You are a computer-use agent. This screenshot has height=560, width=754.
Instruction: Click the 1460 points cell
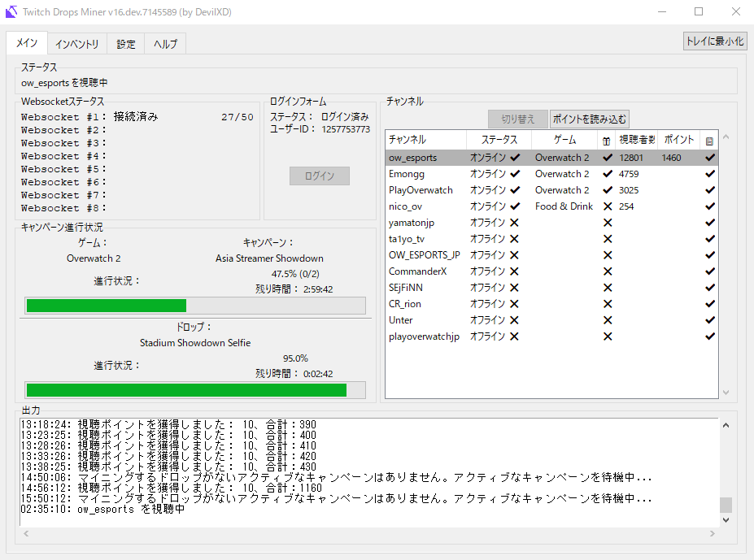pyautogui.click(x=671, y=158)
